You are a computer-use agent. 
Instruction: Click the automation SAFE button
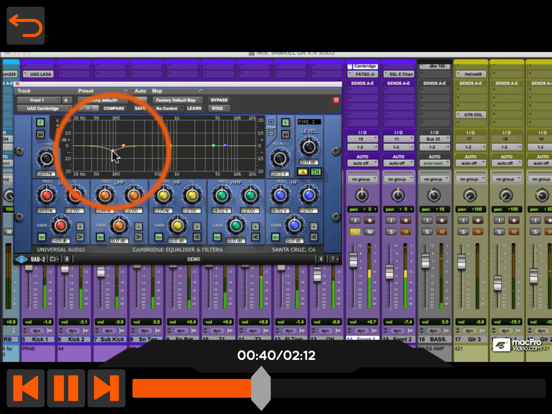pyautogui.click(x=140, y=108)
